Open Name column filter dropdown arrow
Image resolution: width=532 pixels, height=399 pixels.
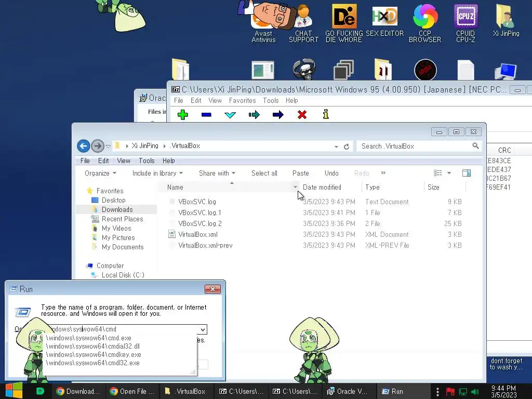[295, 187]
